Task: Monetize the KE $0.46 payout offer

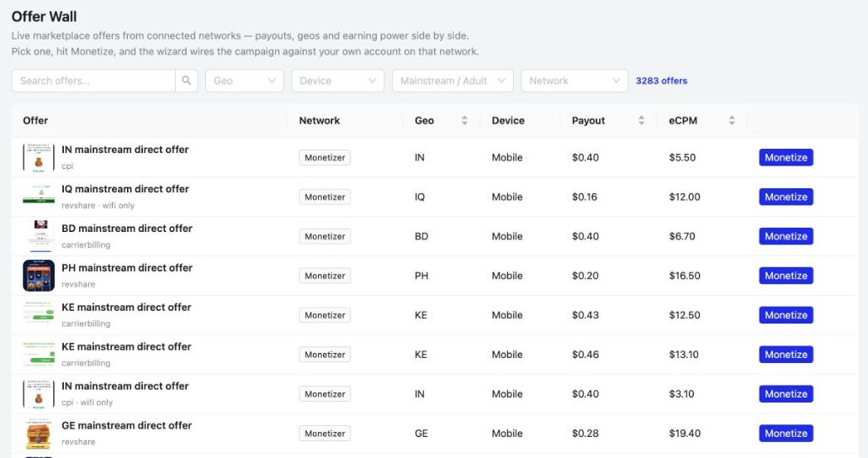Action: (786, 355)
